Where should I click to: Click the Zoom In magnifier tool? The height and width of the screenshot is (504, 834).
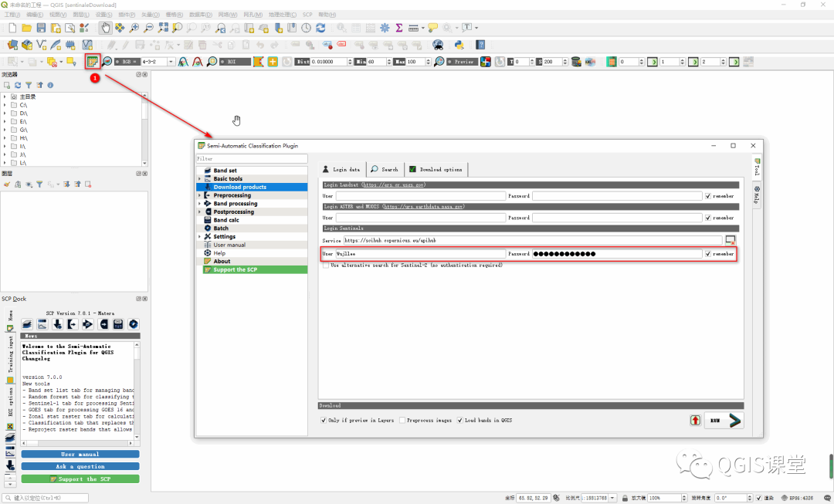(134, 28)
